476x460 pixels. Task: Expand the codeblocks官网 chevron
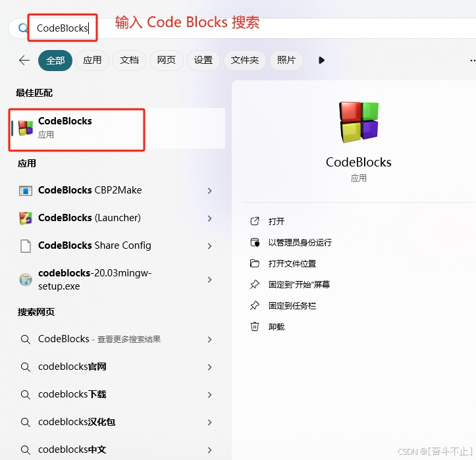click(x=209, y=367)
